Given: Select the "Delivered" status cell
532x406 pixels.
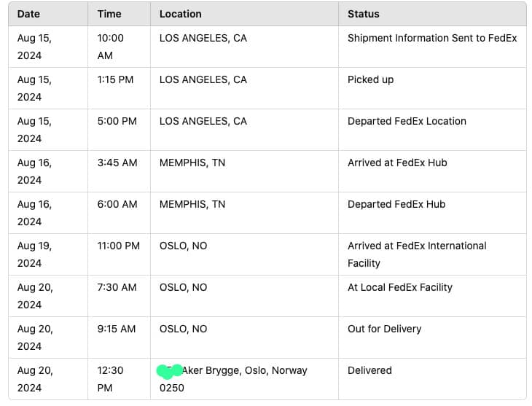Looking at the screenshot, I should point(369,370).
